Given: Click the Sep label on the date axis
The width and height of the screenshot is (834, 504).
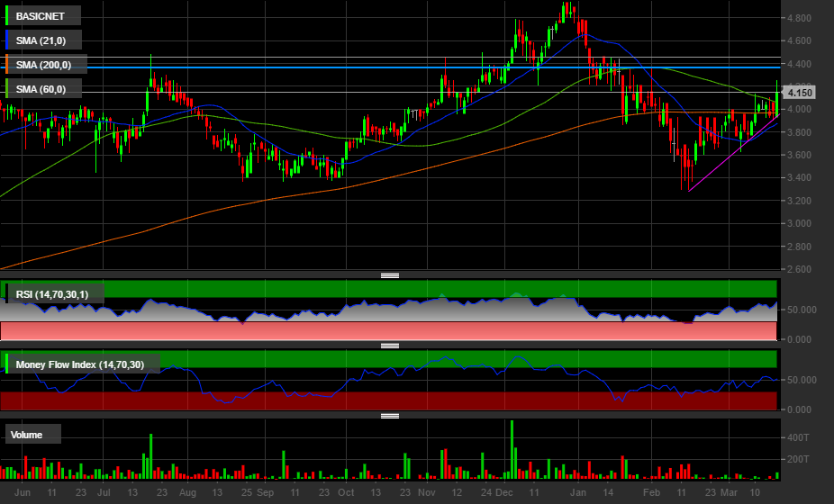Looking at the screenshot, I should pyautogui.click(x=265, y=492).
